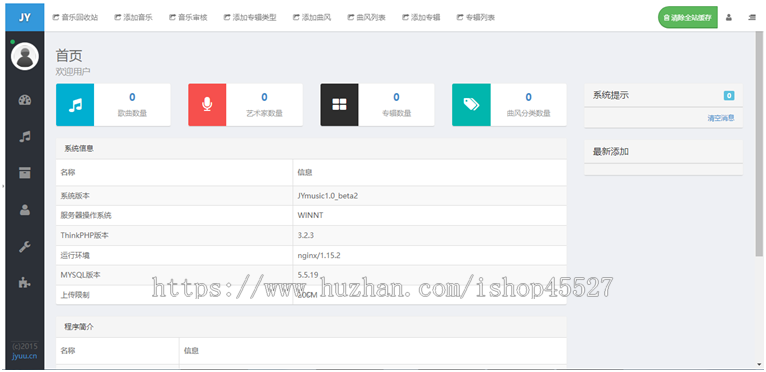
Task: Click the red microphone tile icon
Action: click(x=207, y=105)
